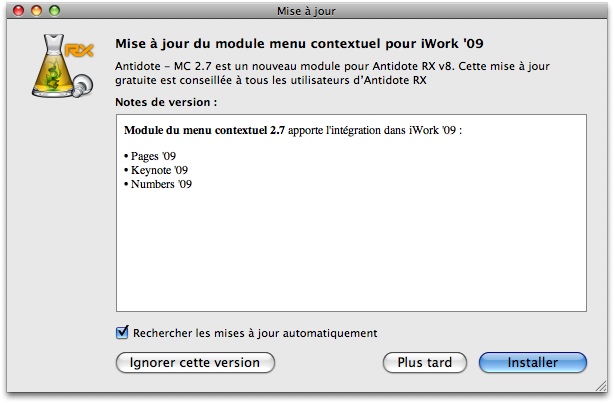Click the Pages '09 bullet line
Viewport: 614px width, 403px height.
(150, 156)
